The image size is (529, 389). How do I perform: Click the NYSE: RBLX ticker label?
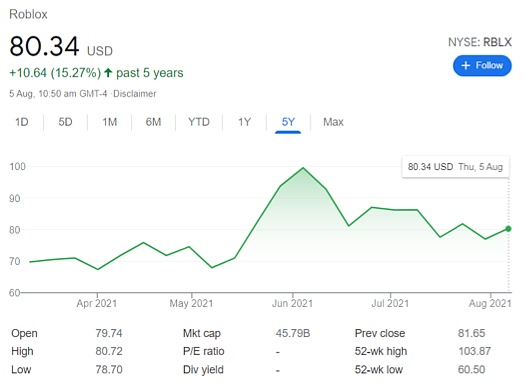point(480,42)
